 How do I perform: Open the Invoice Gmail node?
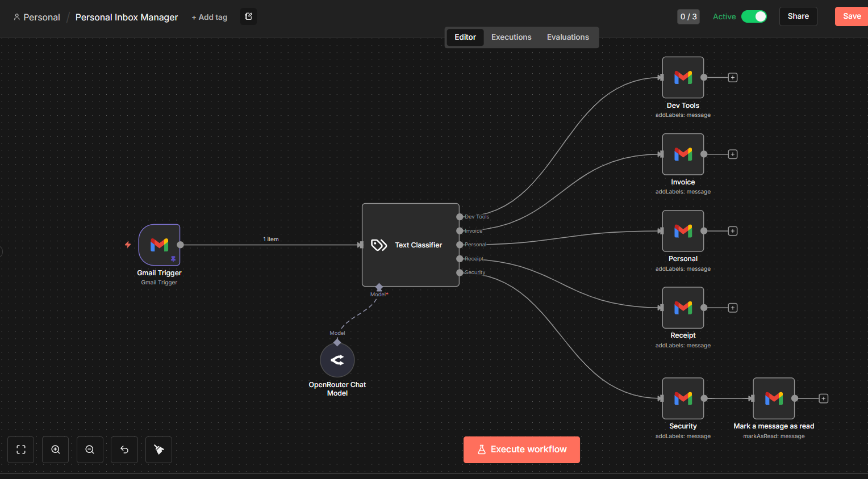pyautogui.click(x=682, y=154)
